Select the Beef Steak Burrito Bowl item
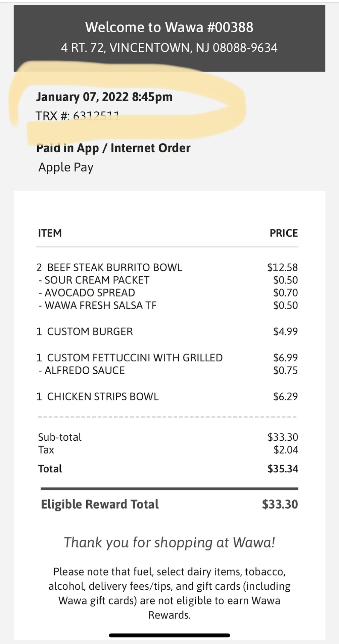339x644 pixels. [109, 267]
